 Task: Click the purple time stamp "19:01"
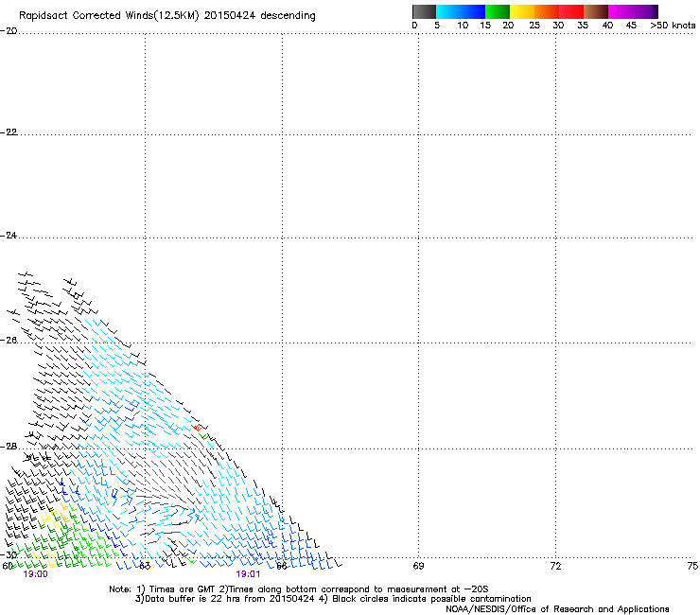tap(248, 574)
